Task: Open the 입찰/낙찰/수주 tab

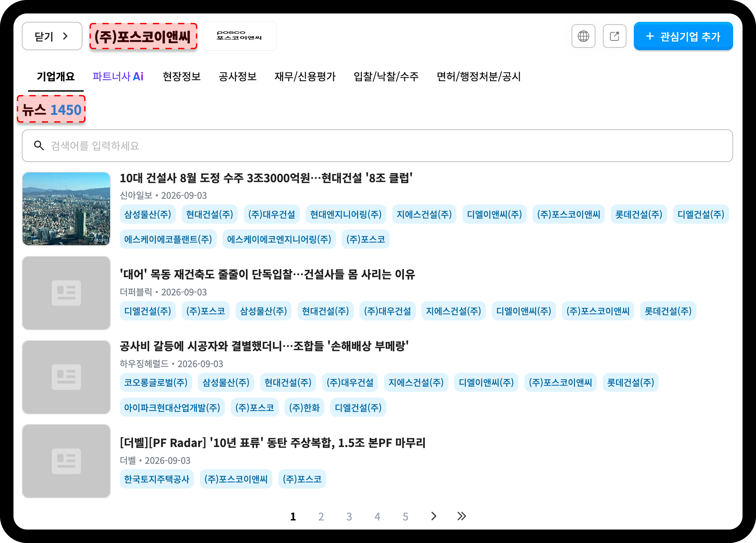Action: click(386, 76)
